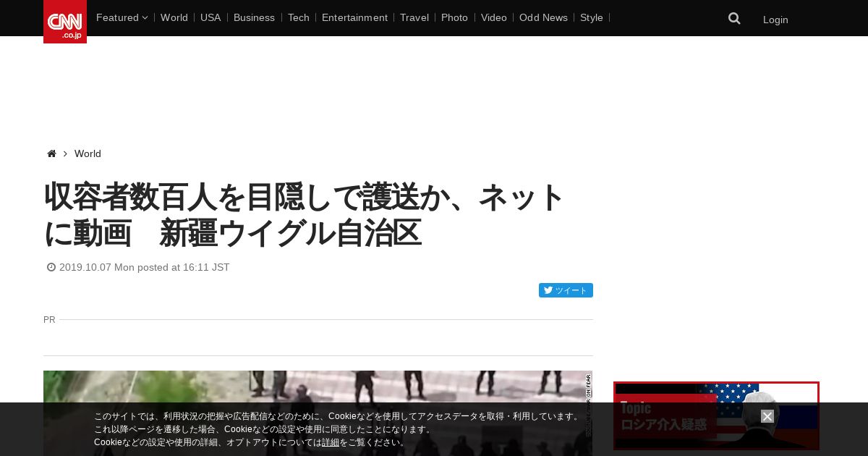The height and width of the screenshot is (456, 868).
Task: Open the Entertainment section
Action: coord(354,17)
